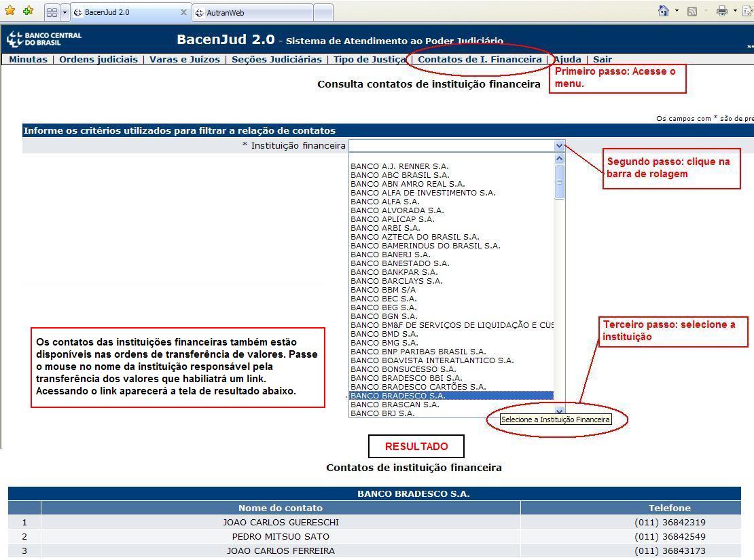Open the Seções Judiciárias menu
754x560 pixels.
(x=276, y=59)
